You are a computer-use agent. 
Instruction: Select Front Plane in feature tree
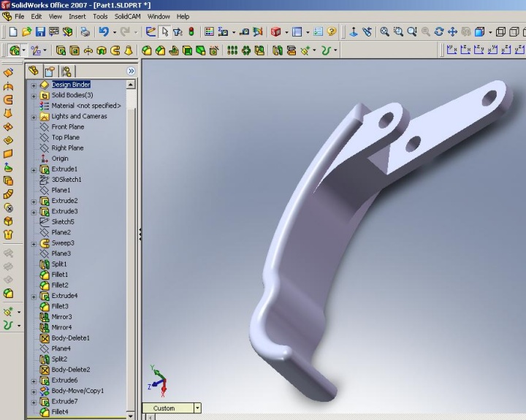(67, 127)
